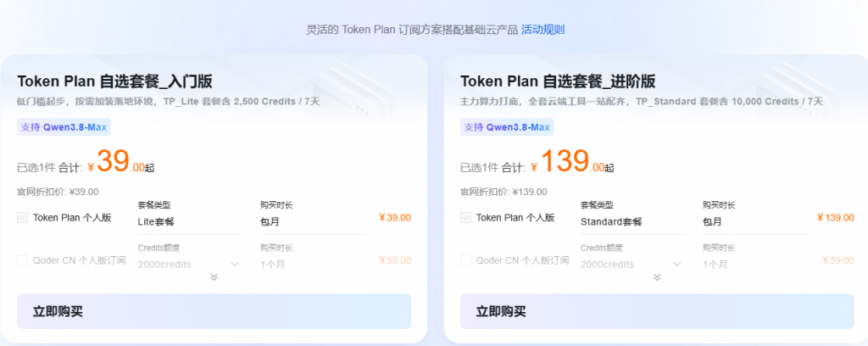Click 立即购买 for the 进阶版 plan
Viewport: 868px width, 346px height.
(x=657, y=311)
